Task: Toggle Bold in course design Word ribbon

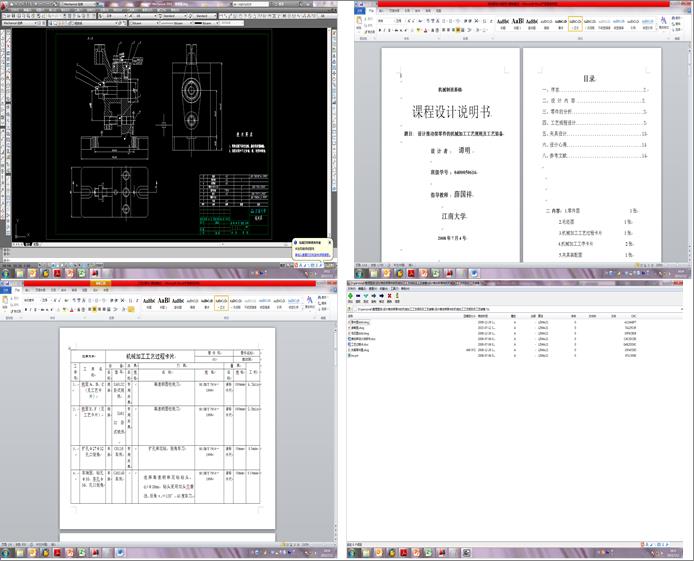Action: (x=379, y=30)
